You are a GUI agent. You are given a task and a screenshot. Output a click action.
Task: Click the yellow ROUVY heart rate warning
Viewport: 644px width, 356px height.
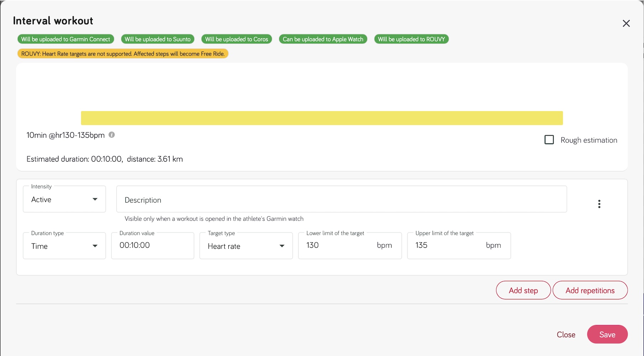[123, 54]
